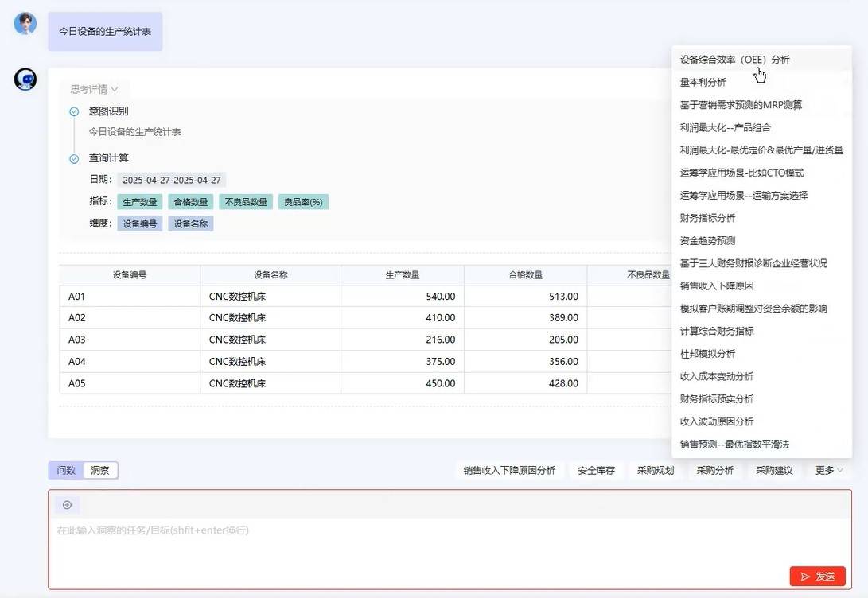Open the 更多 dropdown
Image resolution: width=868 pixels, height=598 pixels.
tap(828, 470)
